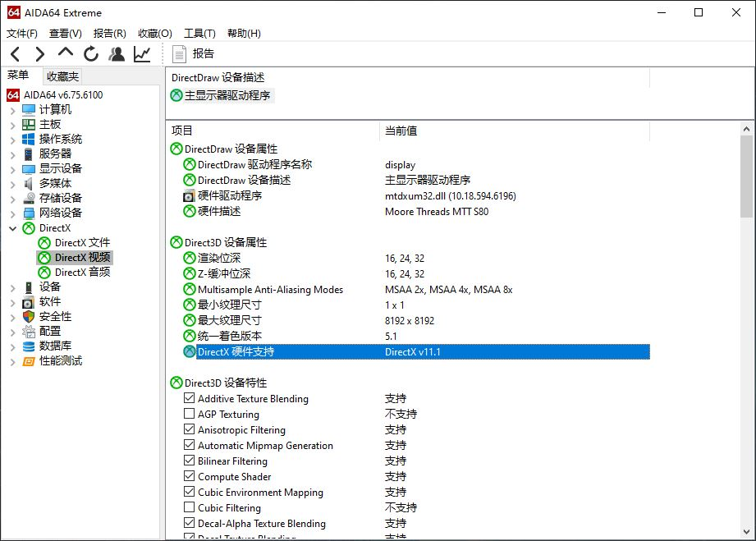
Task: Expand the 主板 tree node arrow
Action: pos(13,126)
